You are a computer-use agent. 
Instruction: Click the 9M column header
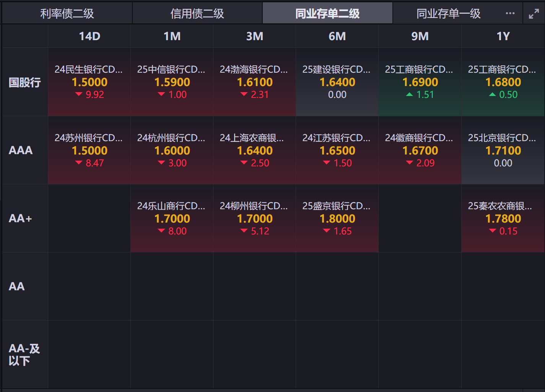pyautogui.click(x=420, y=36)
